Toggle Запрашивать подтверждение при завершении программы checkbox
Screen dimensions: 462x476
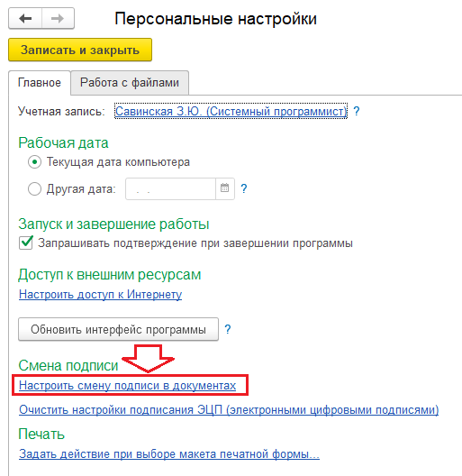(26, 243)
